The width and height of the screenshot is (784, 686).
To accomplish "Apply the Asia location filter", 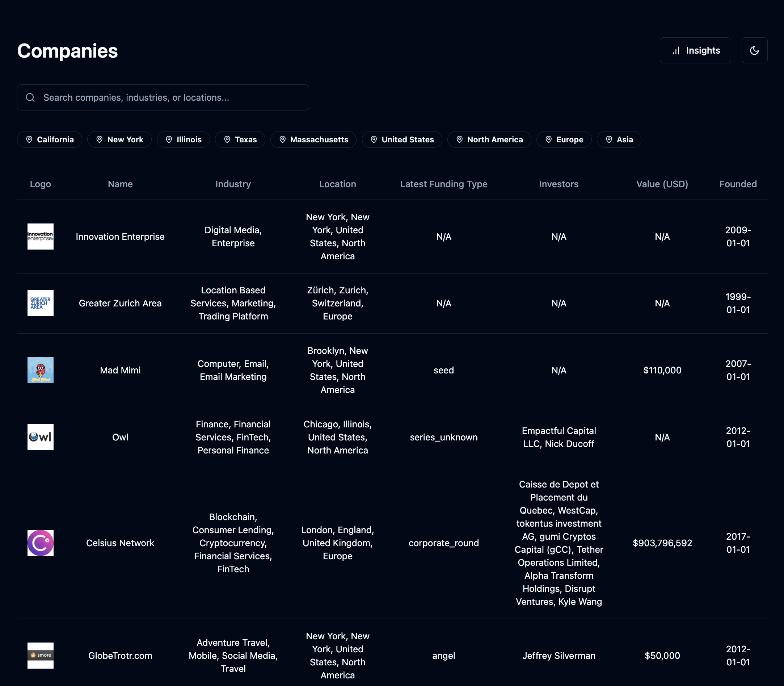I will [619, 140].
